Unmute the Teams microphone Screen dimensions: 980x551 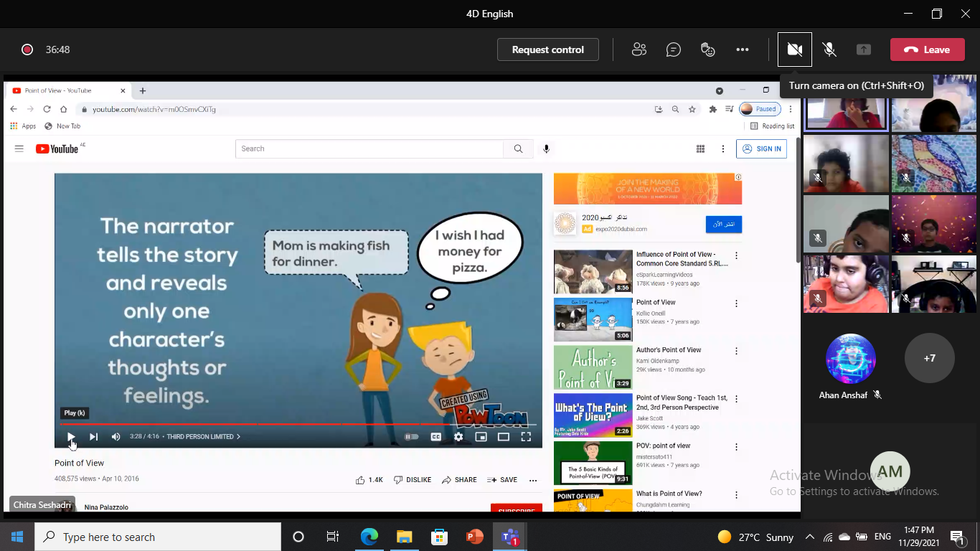tap(829, 50)
